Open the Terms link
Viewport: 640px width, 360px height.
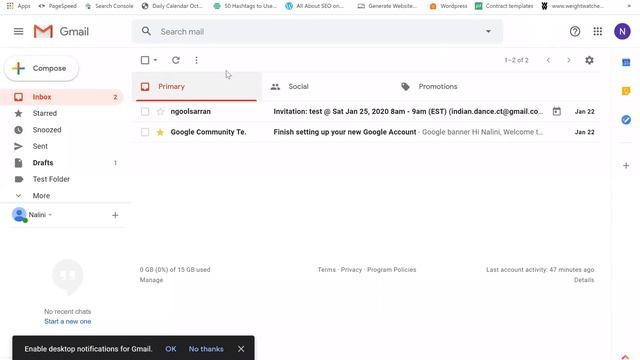point(327,270)
